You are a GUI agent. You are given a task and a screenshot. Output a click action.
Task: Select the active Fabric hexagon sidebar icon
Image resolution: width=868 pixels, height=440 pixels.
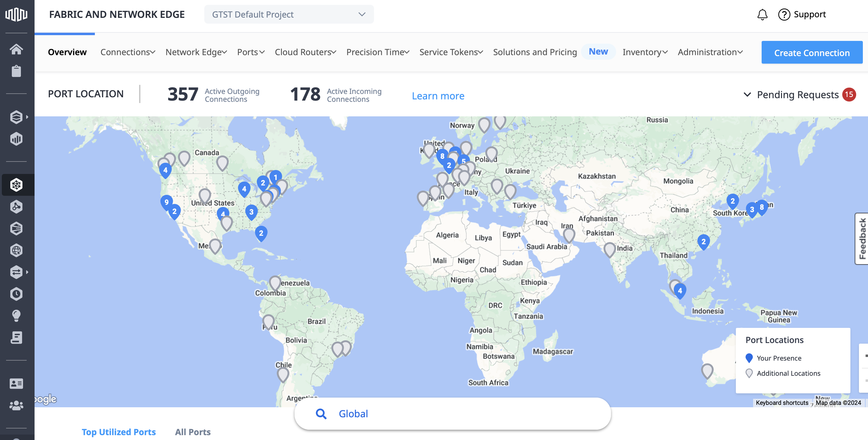[16, 185]
